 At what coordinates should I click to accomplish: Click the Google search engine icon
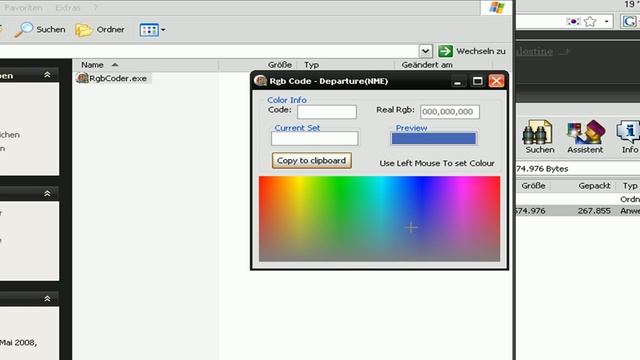click(629, 21)
